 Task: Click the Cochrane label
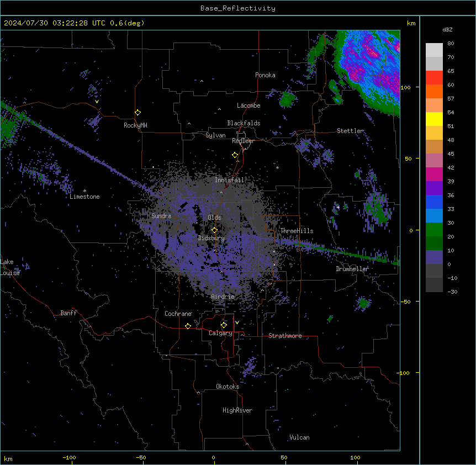click(178, 314)
